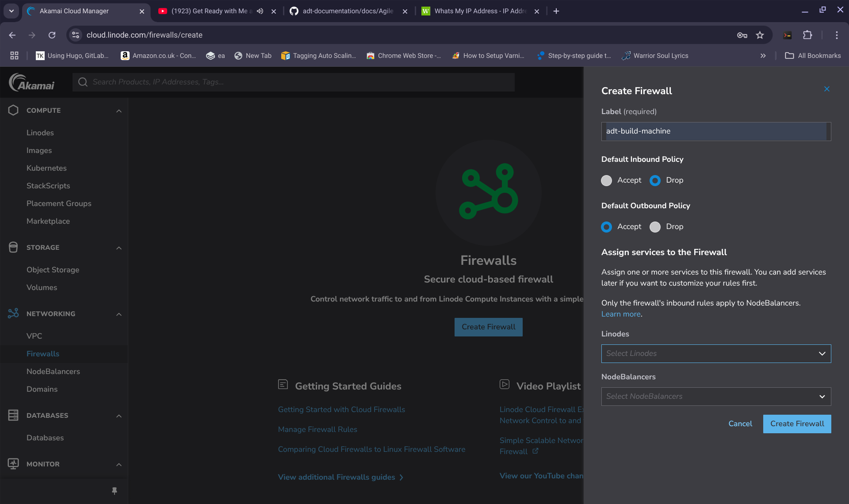Click the firewall Label input field

[715, 131]
